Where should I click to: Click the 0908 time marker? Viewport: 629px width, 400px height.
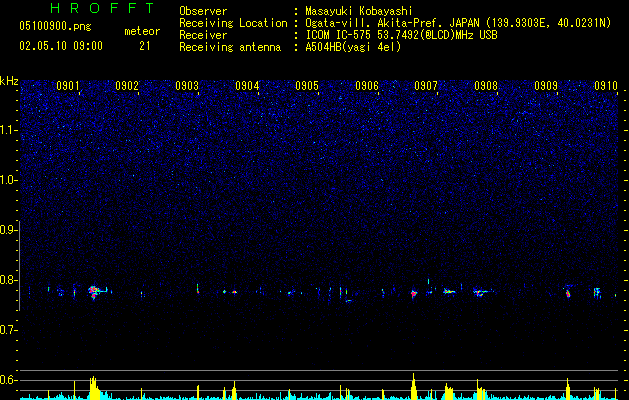click(x=486, y=86)
